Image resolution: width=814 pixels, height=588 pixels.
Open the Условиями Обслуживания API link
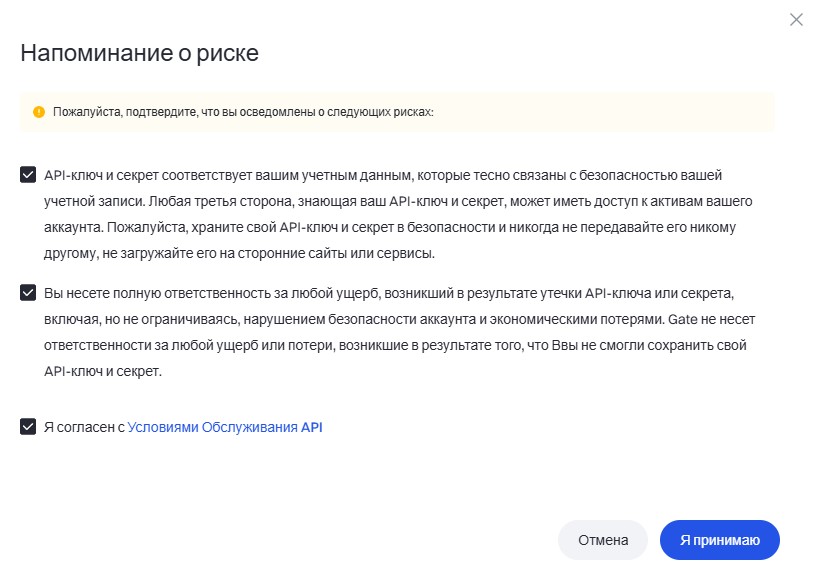(x=225, y=427)
